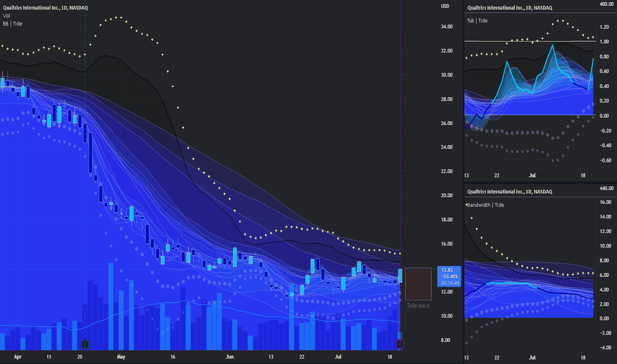Click 400.00 on %B pane axis
This screenshot has height=364, width=617.
(606, 4)
